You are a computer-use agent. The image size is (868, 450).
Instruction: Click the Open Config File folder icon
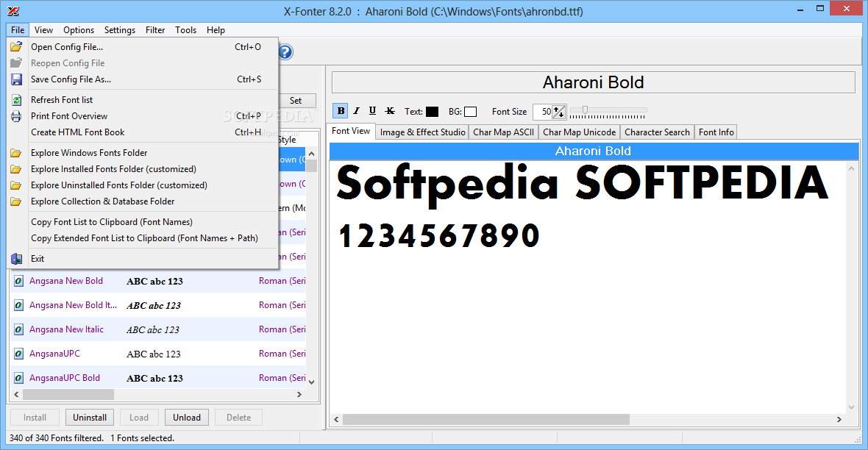tap(16, 47)
